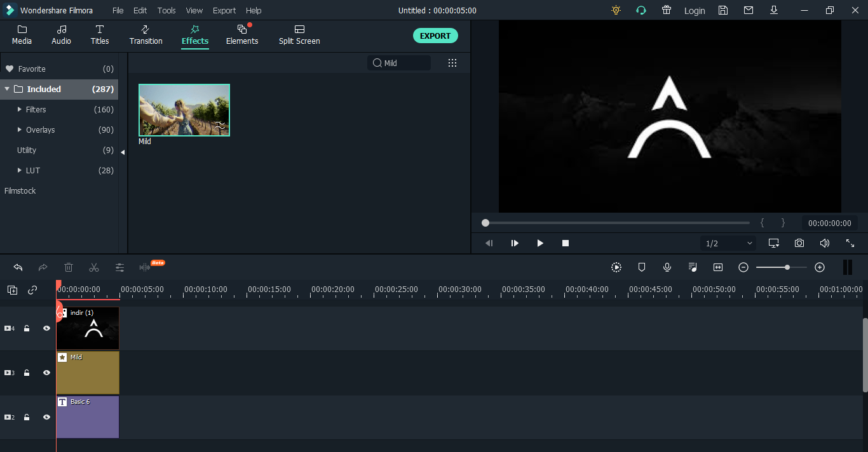Open the audio mixer icon
This screenshot has height=452, width=868.
click(693, 267)
